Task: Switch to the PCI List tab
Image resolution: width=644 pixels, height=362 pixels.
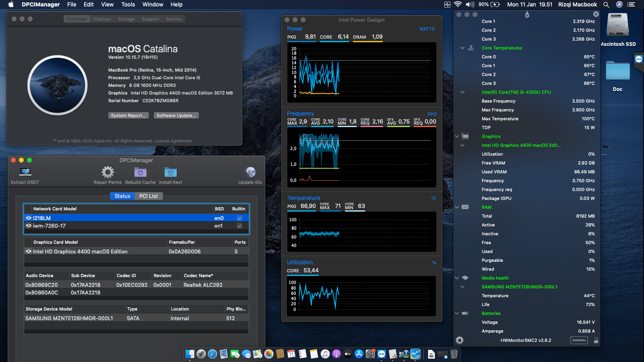Action: [x=149, y=196]
